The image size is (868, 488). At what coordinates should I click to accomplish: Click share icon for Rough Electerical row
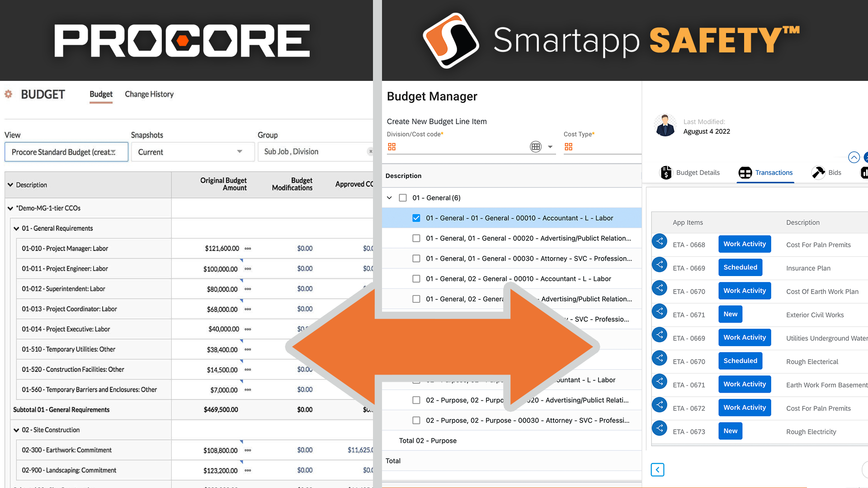pos(660,358)
